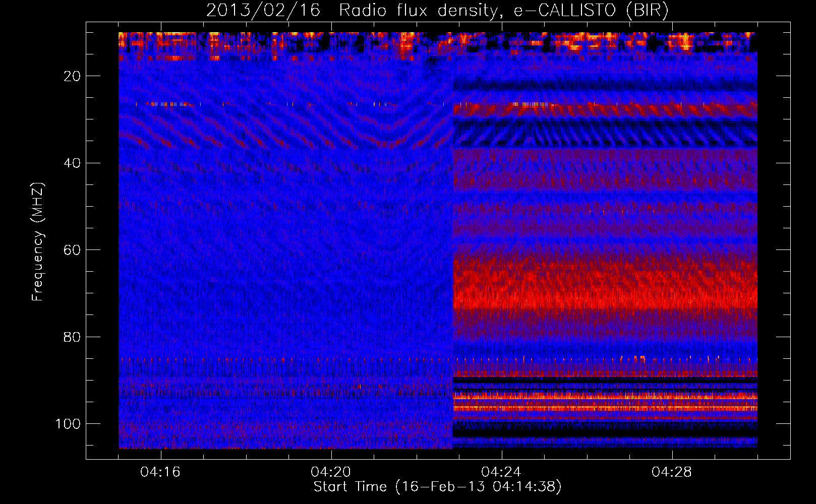Click the 80 MHz frequency tick label
816x504 pixels.
click(73, 337)
